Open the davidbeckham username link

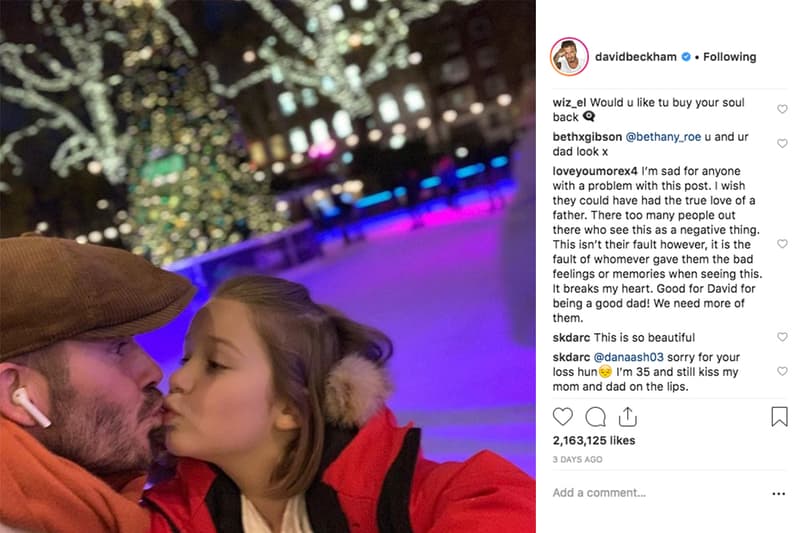point(636,57)
